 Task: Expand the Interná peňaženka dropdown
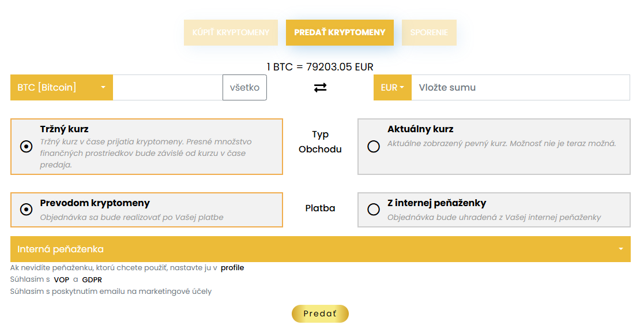320,249
